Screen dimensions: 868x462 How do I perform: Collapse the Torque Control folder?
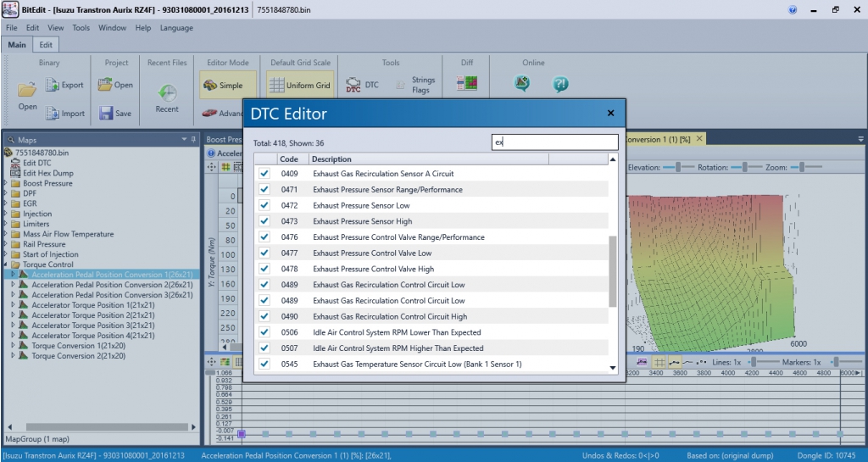6,264
